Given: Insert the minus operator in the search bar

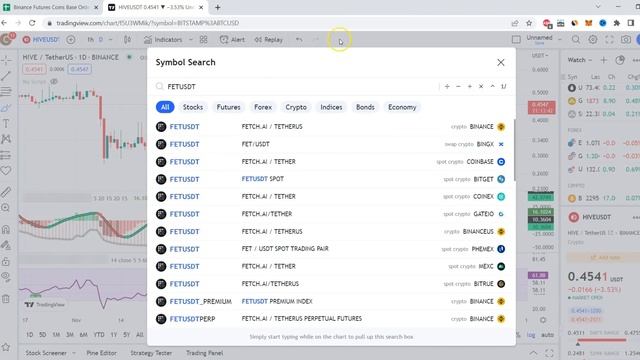Looking at the screenshot, I should [458, 87].
